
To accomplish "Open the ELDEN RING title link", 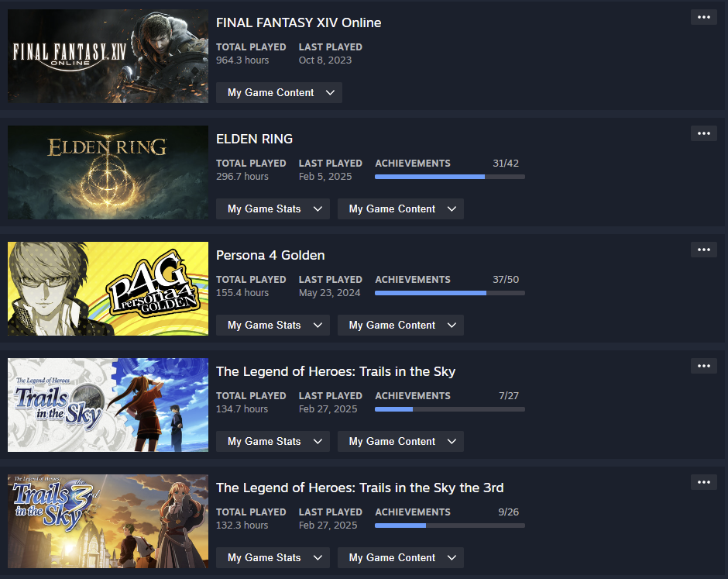I will point(255,139).
